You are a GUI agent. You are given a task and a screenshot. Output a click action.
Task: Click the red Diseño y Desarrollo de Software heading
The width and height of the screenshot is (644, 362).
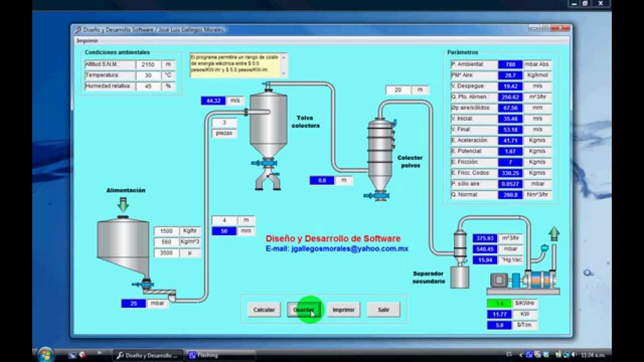click(x=333, y=238)
